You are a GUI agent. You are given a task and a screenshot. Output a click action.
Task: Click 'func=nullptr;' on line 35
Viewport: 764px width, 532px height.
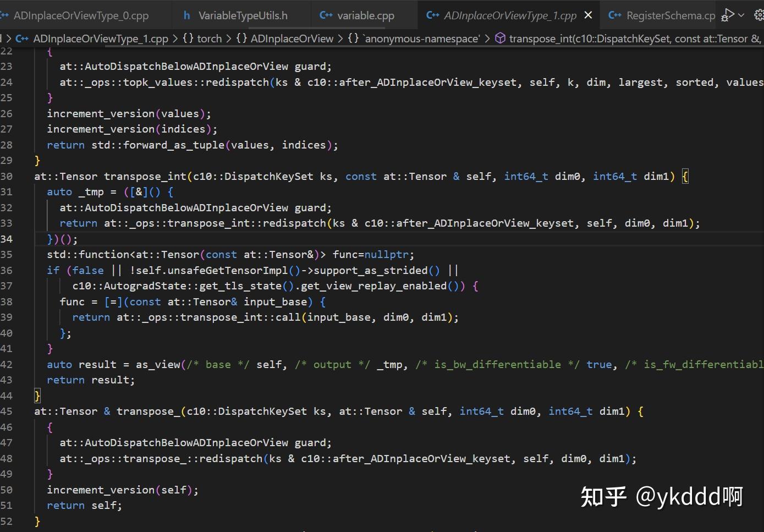(373, 254)
